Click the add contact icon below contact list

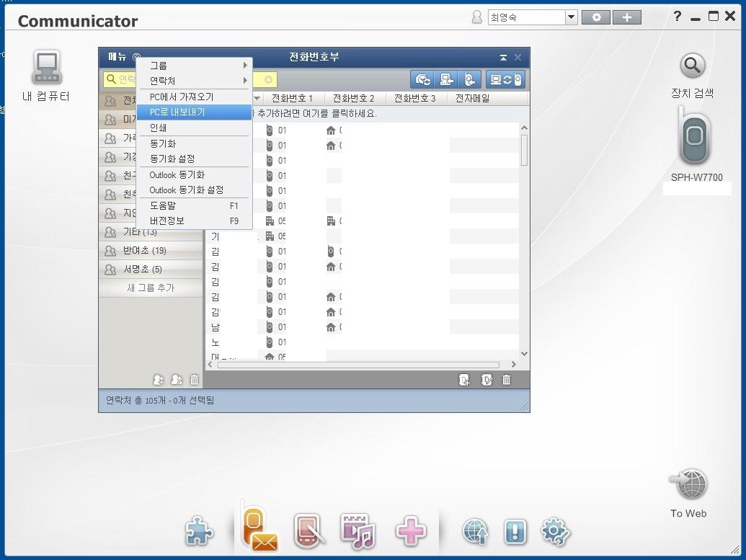click(464, 380)
